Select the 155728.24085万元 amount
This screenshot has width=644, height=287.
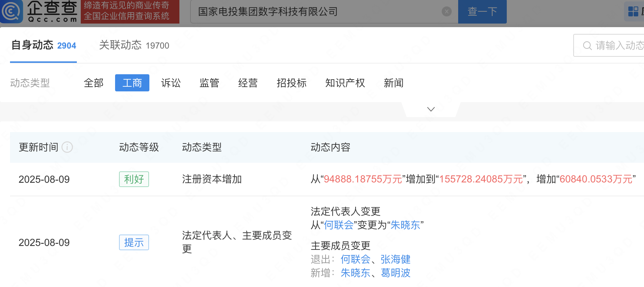(x=481, y=179)
